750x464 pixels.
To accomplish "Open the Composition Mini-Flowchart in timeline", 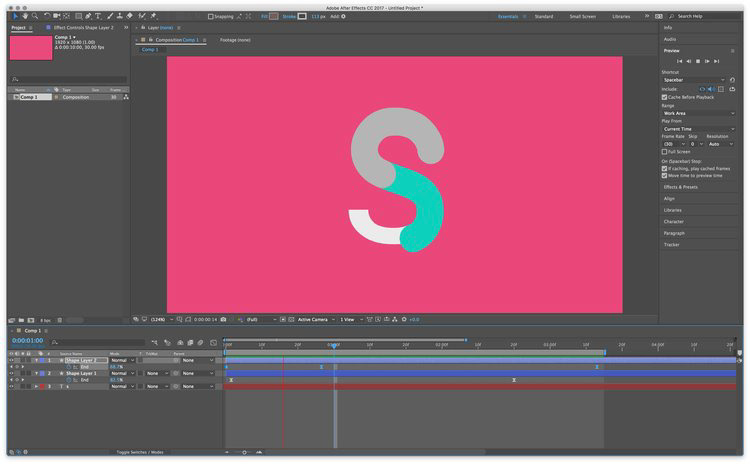I will tap(154, 342).
